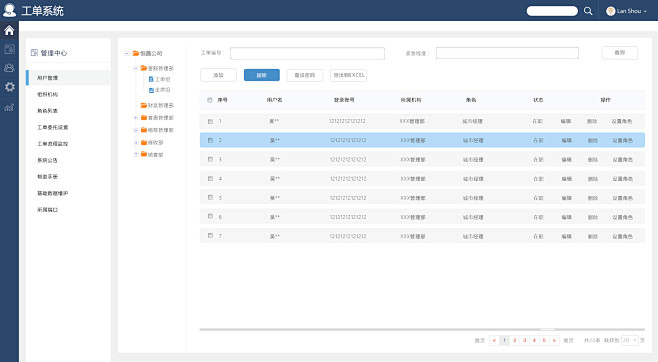Click the 首页 first-page link
The height and width of the screenshot is (362, 658).
(x=480, y=341)
